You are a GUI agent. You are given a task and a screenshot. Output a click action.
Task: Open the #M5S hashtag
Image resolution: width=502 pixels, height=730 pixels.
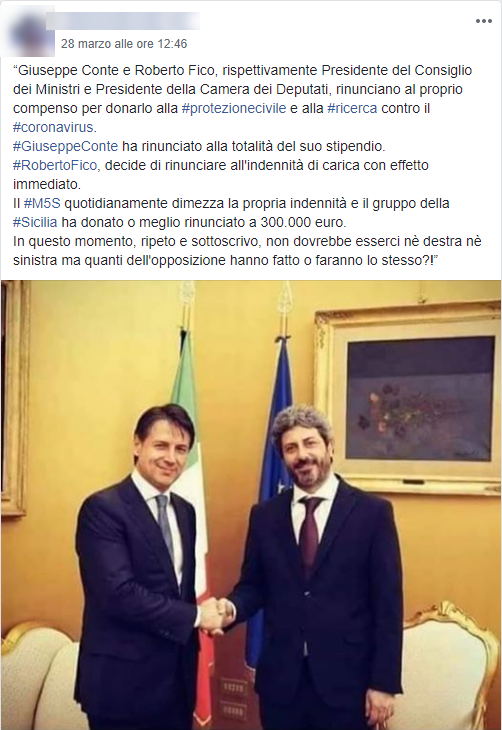tap(42, 203)
